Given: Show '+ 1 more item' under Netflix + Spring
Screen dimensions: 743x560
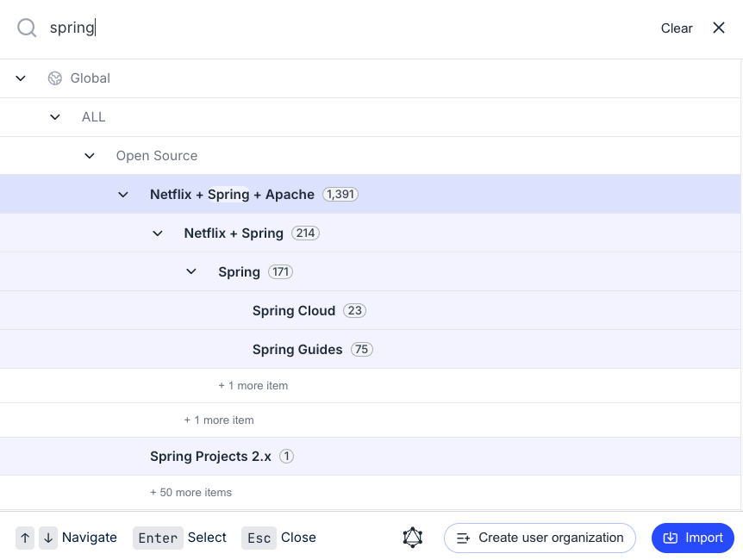Looking at the screenshot, I should coord(219,420).
